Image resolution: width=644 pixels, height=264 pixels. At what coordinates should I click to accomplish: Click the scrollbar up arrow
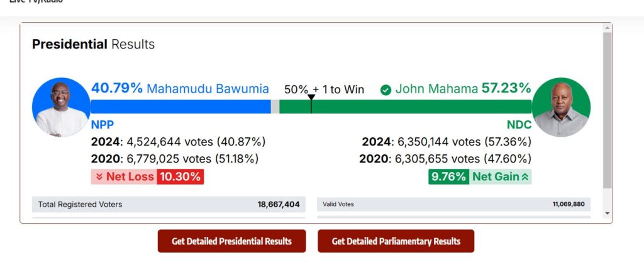607,28
